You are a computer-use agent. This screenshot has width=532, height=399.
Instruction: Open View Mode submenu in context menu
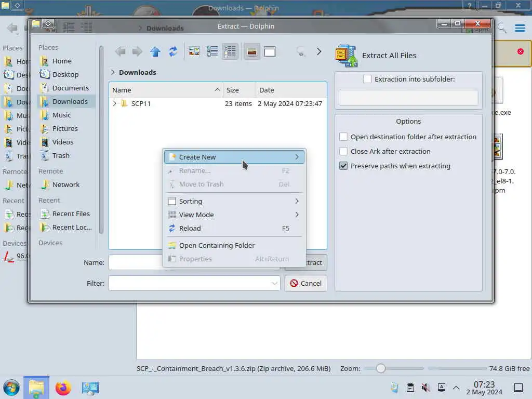234,215
